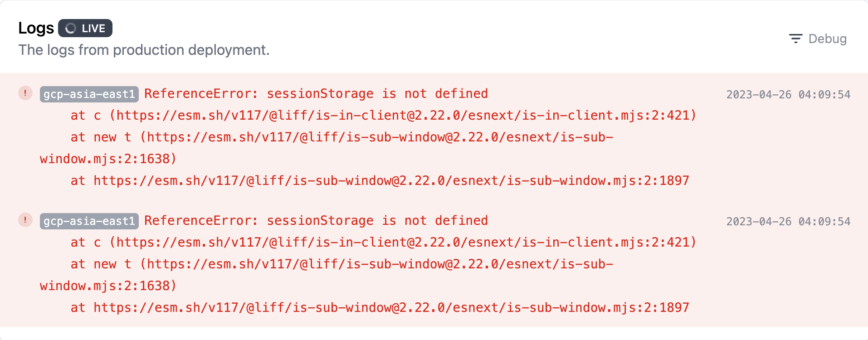The width and height of the screenshot is (868, 340).
Task: Click the filter lines icon beside Debug
Action: pos(795,39)
